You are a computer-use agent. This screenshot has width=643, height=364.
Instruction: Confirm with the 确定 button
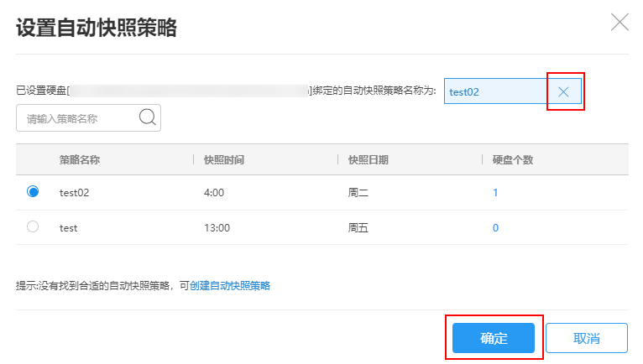[x=494, y=338]
